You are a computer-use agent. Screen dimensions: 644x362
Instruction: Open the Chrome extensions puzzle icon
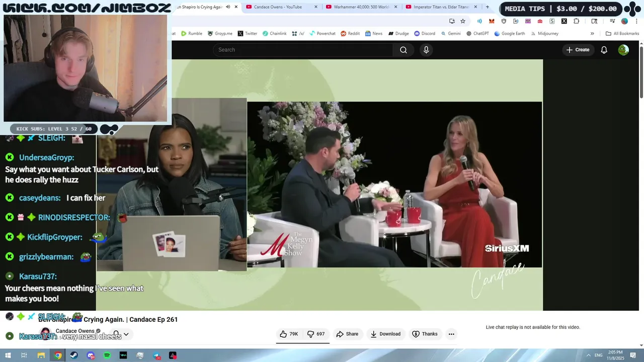(577, 21)
